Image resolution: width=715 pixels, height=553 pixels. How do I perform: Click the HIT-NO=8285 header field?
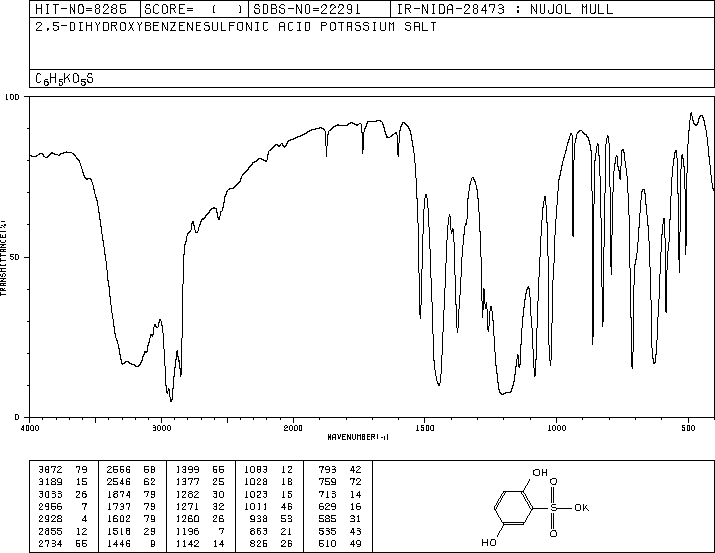coord(84,9)
